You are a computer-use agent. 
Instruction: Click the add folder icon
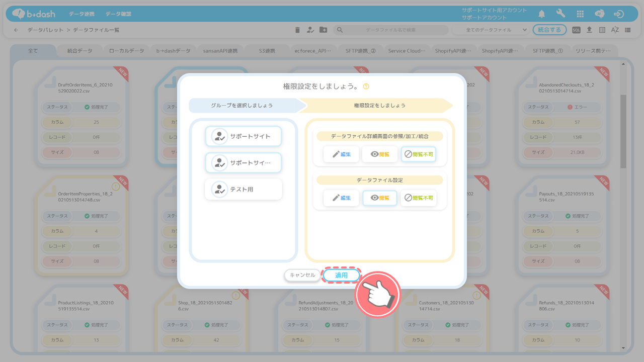(x=323, y=30)
